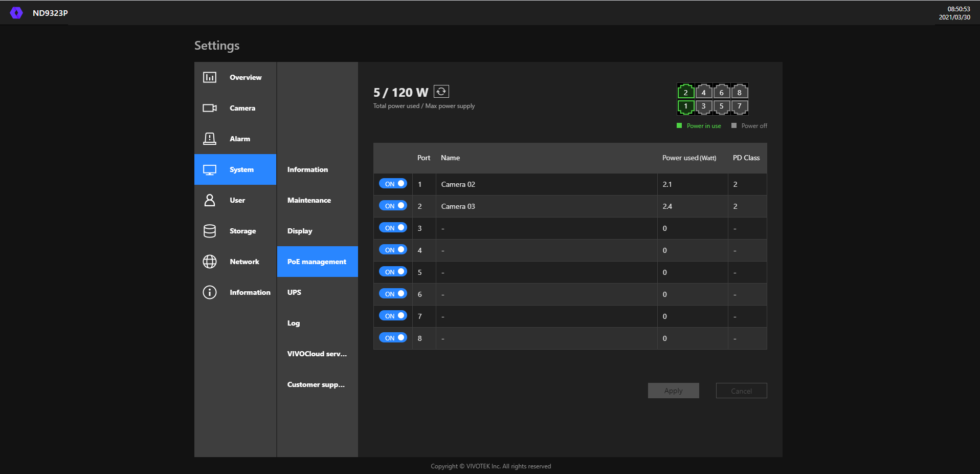Disable the Camera 03 port 2 switch
This screenshot has height=474, width=980.
393,206
